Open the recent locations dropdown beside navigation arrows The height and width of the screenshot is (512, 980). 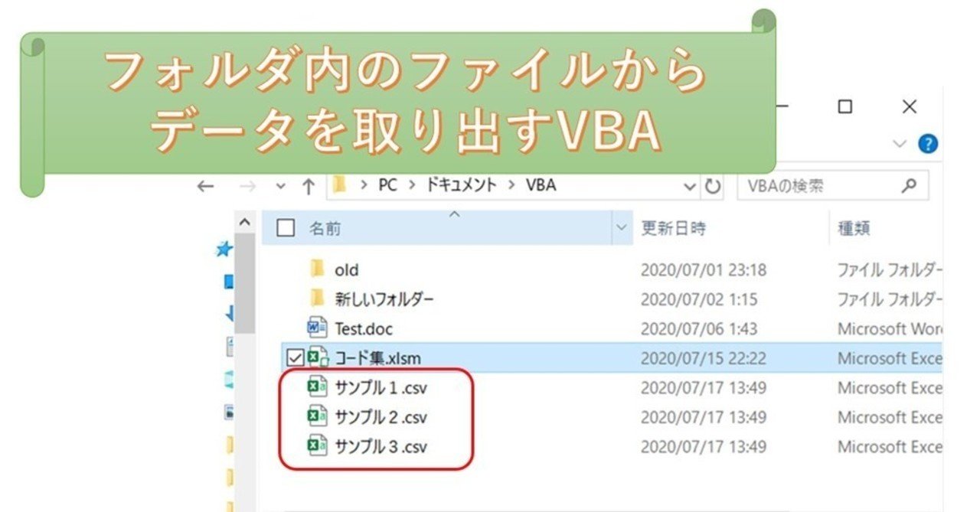(x=281, y=185)
